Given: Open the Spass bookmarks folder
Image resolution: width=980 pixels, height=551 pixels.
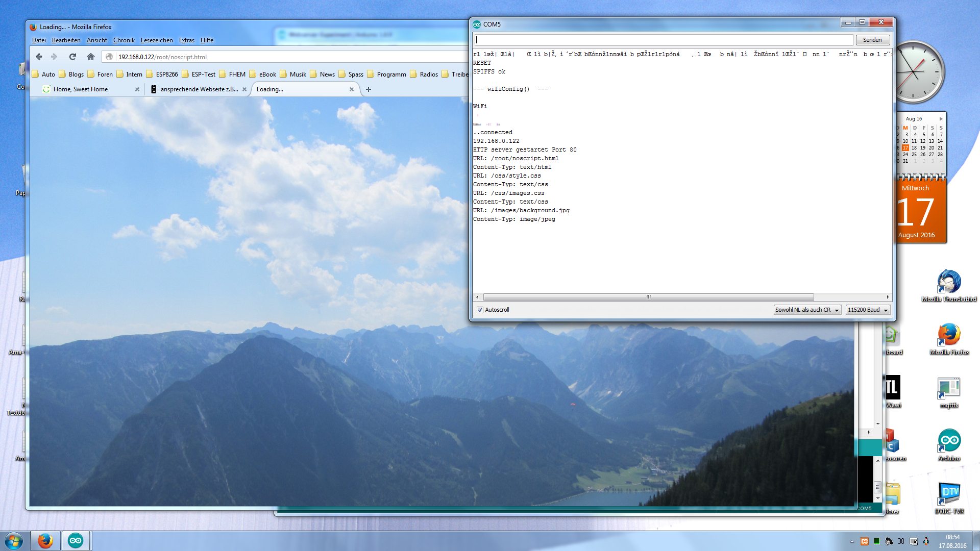Looking at the screenshot, I should pyautogui.click(x=351, y=74).
